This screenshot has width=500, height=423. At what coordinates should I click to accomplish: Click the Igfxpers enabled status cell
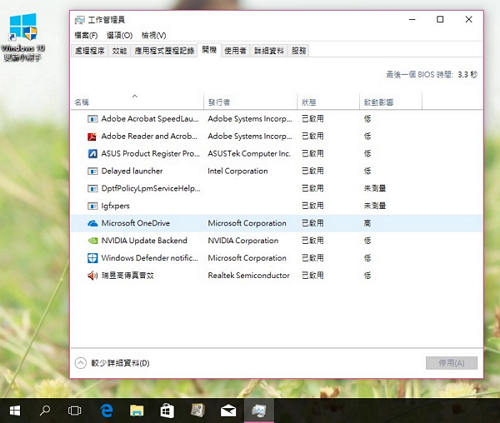pos(313,206)
